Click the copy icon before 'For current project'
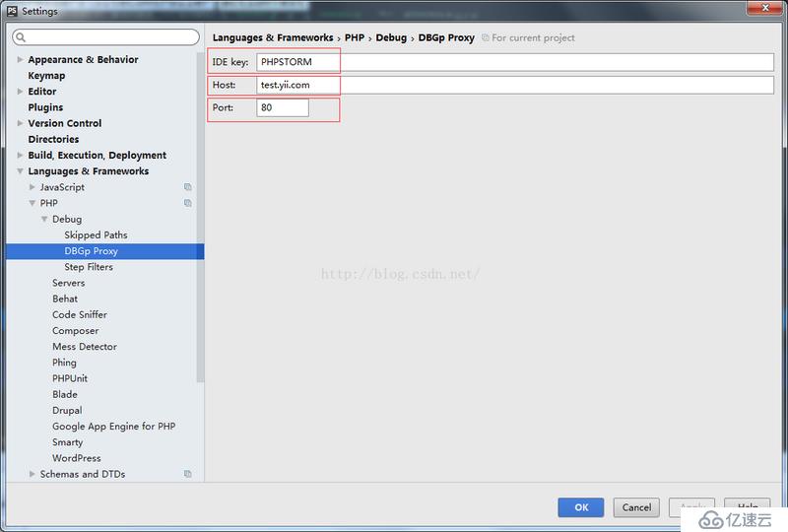The width and height of the screenshot is (788, 532). pyautogui.click(x=486, y=37)
